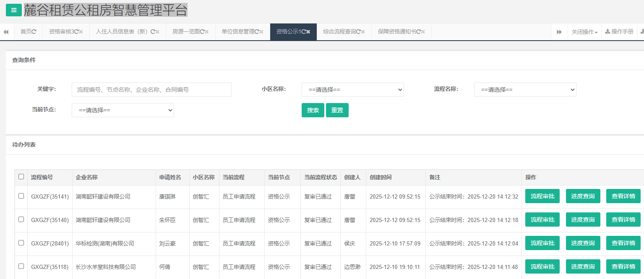Close the 单位信息管理 tab with X icon
This screenshot has width=644, height=279.
click(x=261, y=32)
